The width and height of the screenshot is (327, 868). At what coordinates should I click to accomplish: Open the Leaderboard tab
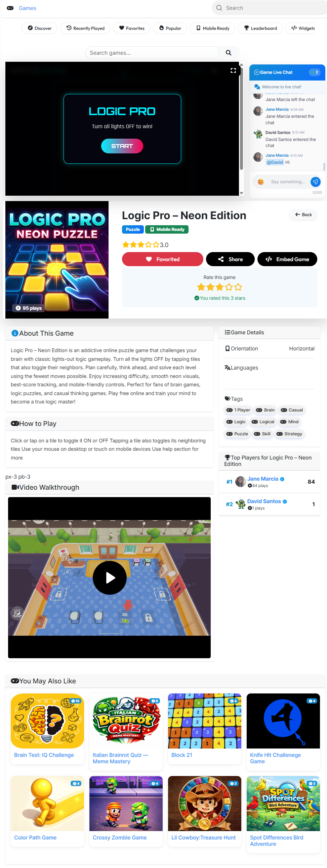coord(260,28)
